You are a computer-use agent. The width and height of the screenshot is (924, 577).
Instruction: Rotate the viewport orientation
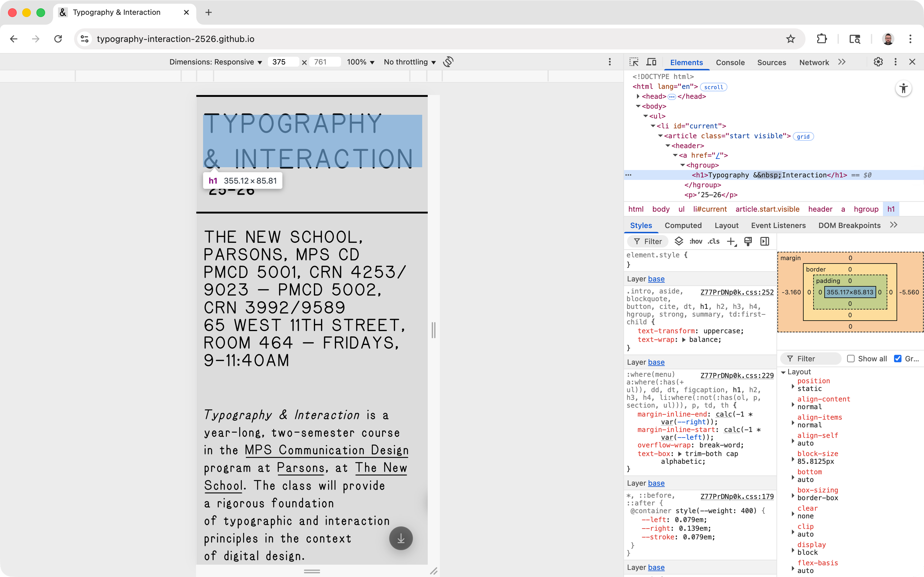tap(448, 61)
